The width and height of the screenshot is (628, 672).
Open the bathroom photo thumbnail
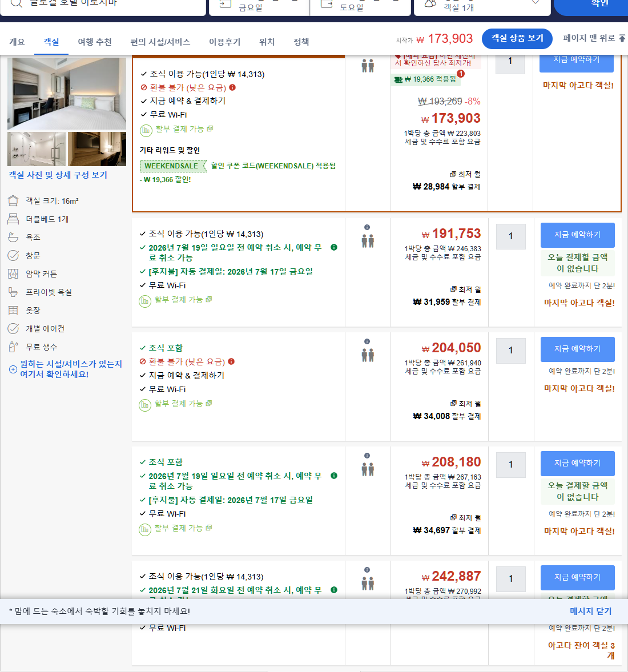37,148
